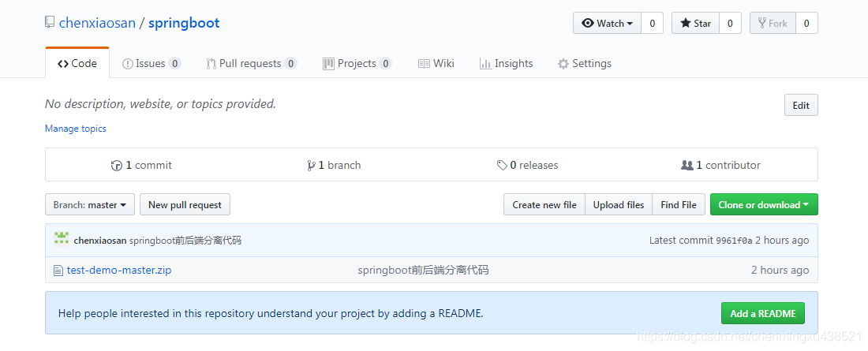The image size is (868, 351).
Task: Click the Projects counter badge showing 0
Action: point(385,64)
